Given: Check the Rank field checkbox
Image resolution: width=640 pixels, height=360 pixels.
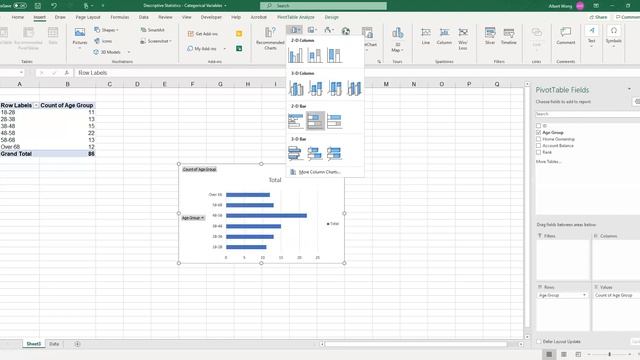Looking at the screenshot, I should click(538, 152).
